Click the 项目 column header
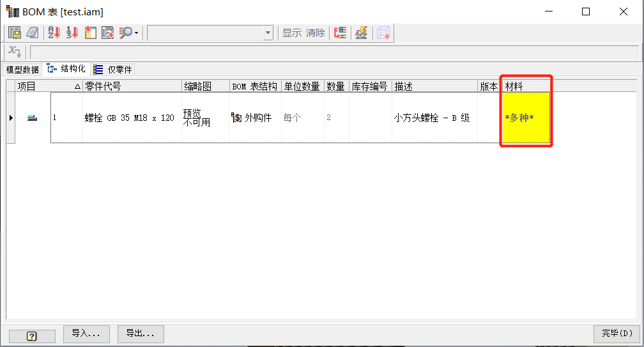 49,86
